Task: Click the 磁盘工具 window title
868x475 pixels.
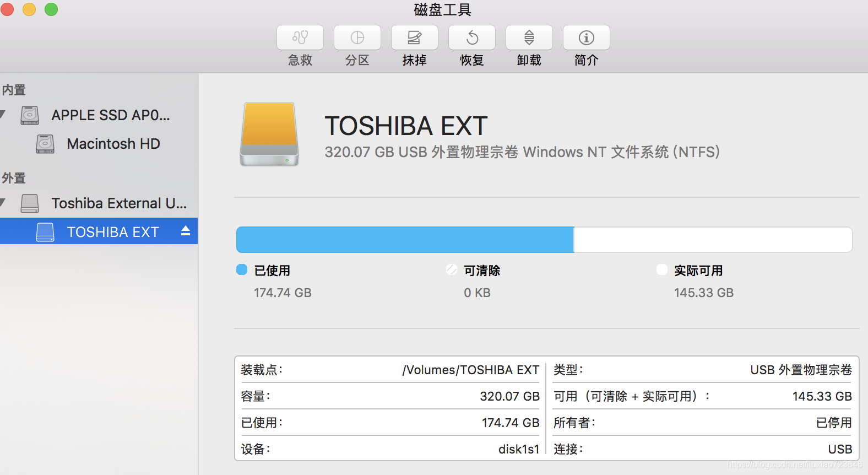Action: [x=443, y=10]
